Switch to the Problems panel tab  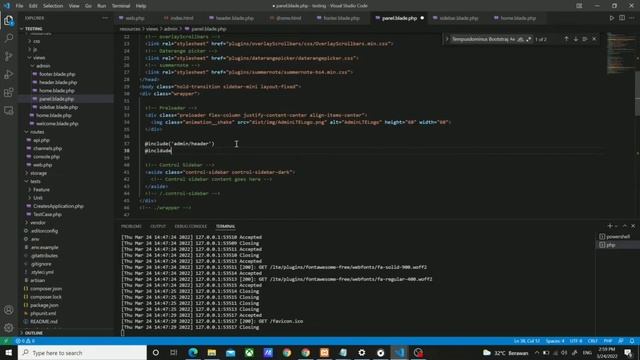pyautogui.click(x=131, y=227)
